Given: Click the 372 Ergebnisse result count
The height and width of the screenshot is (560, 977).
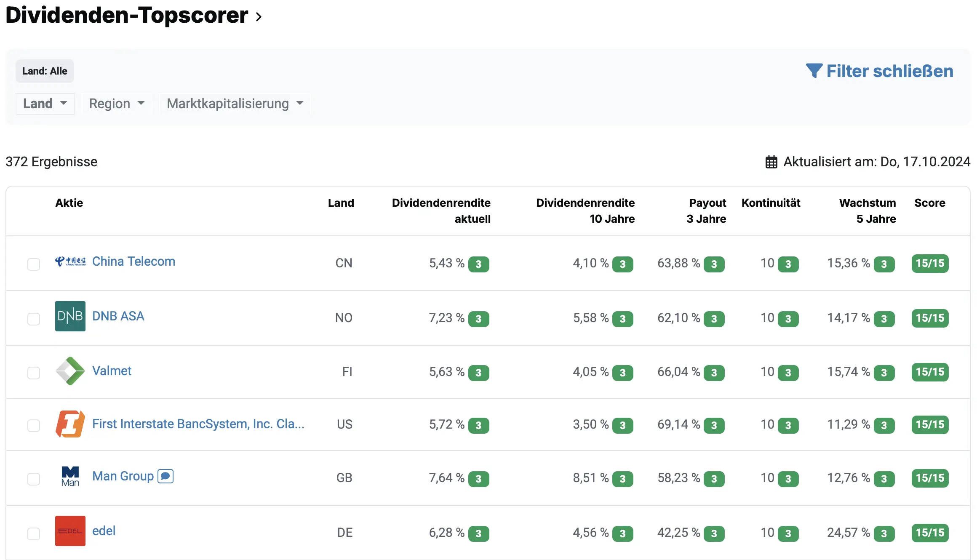Looking at the screenshot, I should click(x=51, y=162).
